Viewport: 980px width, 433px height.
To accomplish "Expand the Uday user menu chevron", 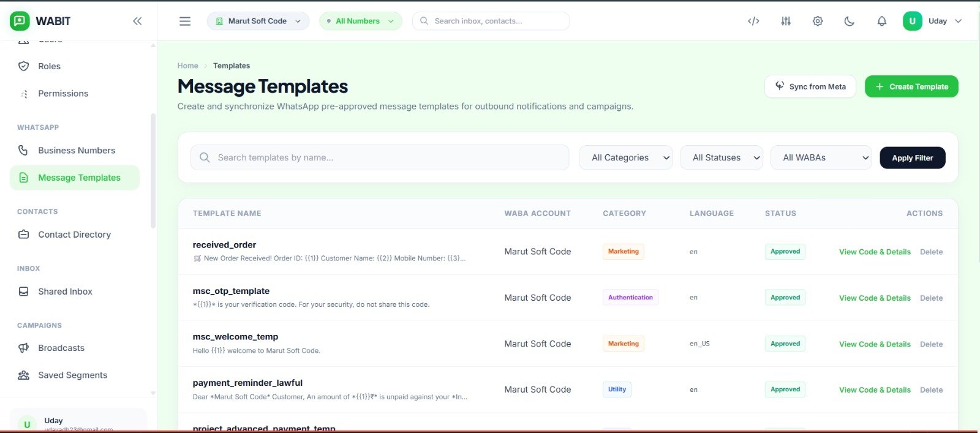I will 959,21.
